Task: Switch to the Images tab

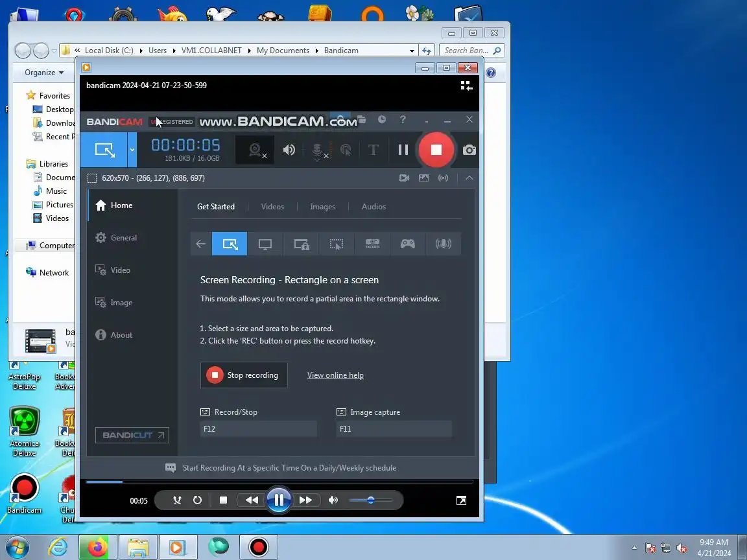Action: [322, 207]
